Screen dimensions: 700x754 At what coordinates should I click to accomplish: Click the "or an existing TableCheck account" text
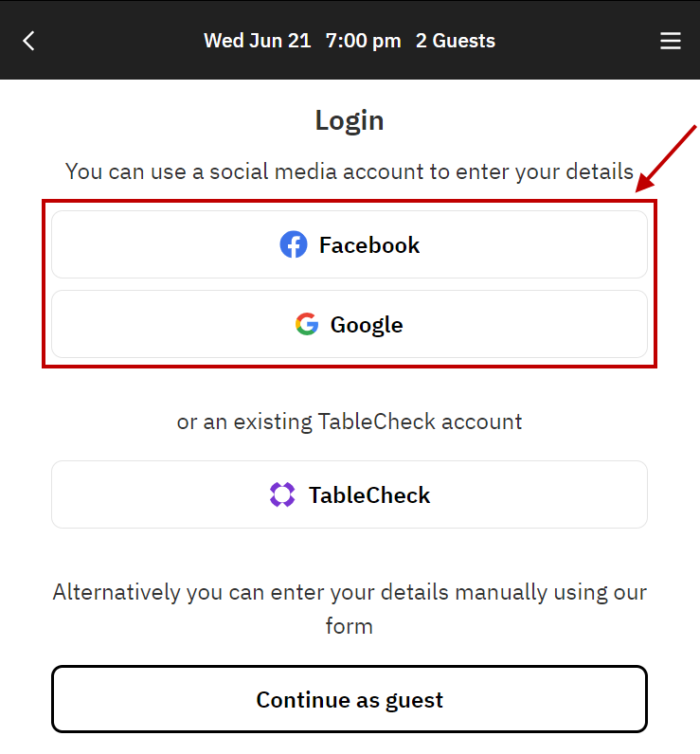[x=350, y=422]
